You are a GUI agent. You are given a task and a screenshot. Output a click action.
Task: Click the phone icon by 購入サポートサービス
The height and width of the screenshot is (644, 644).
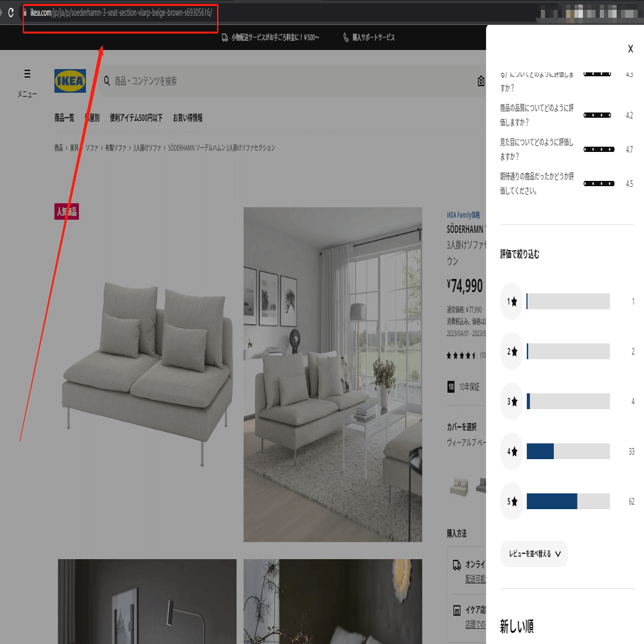(x=346, y=37)
